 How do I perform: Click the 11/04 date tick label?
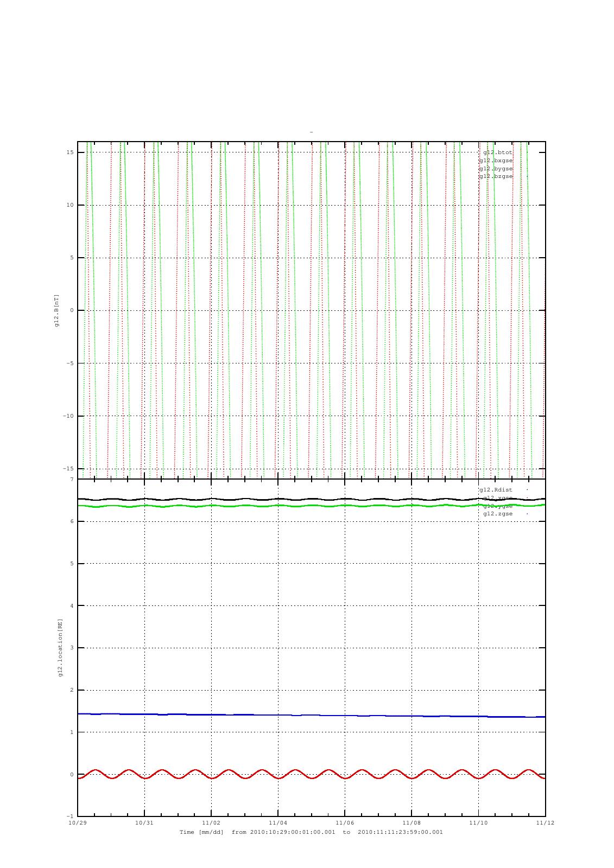278,822
